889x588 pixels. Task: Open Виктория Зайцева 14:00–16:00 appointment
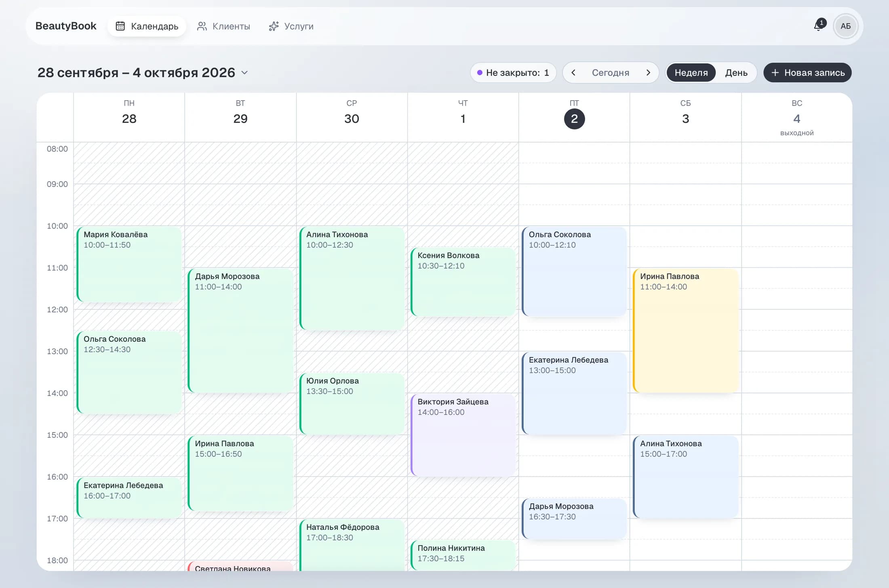coord(463,435)
